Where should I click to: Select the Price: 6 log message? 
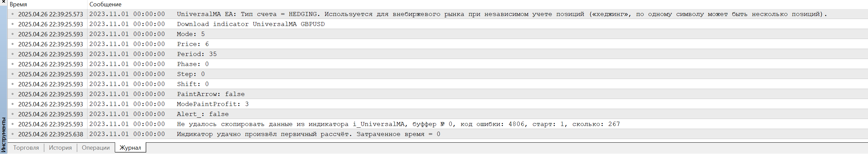coord(193,44)
